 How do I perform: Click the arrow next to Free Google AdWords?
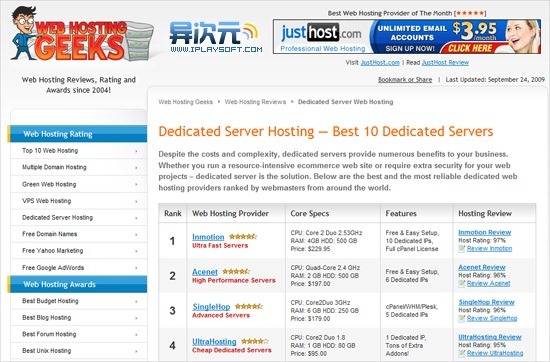point(136,268)
